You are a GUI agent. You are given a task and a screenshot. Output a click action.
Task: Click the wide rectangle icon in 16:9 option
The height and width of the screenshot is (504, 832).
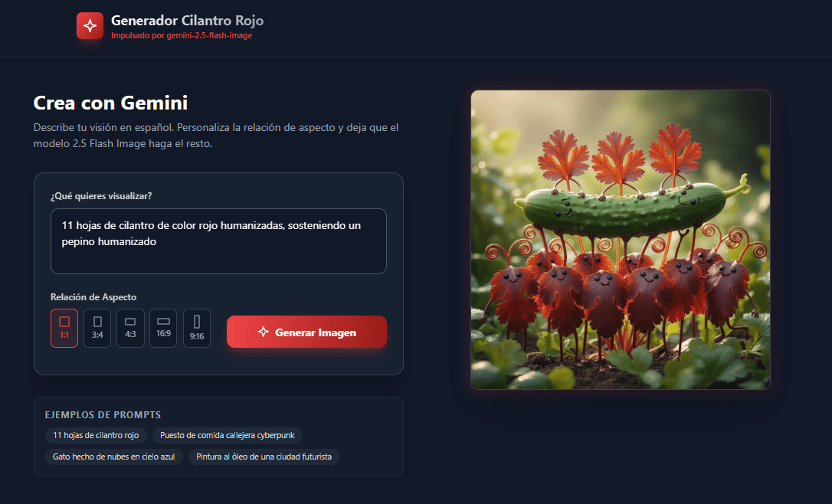[x=163, y=321]
